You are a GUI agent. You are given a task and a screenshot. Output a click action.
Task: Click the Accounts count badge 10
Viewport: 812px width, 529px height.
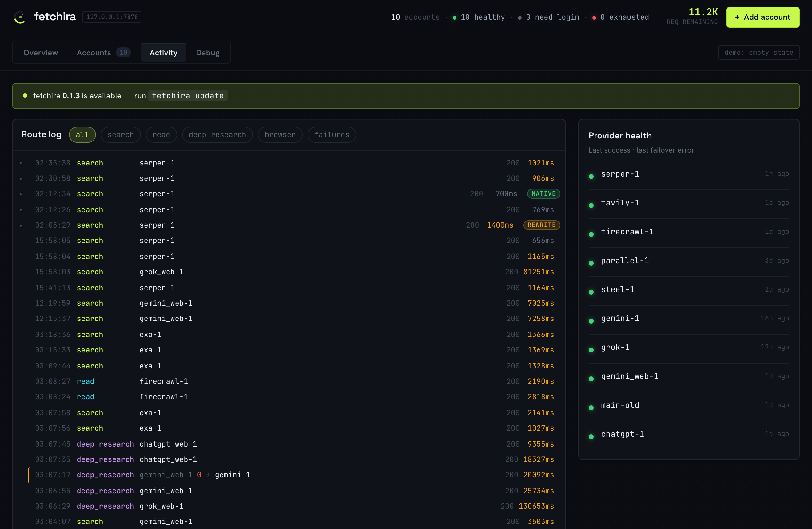[x=123, y=53]
